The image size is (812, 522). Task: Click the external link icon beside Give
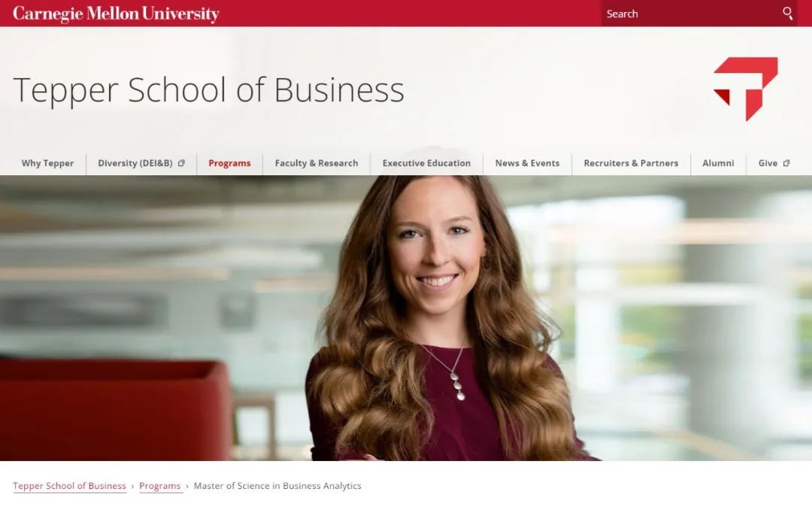point(786,163)
